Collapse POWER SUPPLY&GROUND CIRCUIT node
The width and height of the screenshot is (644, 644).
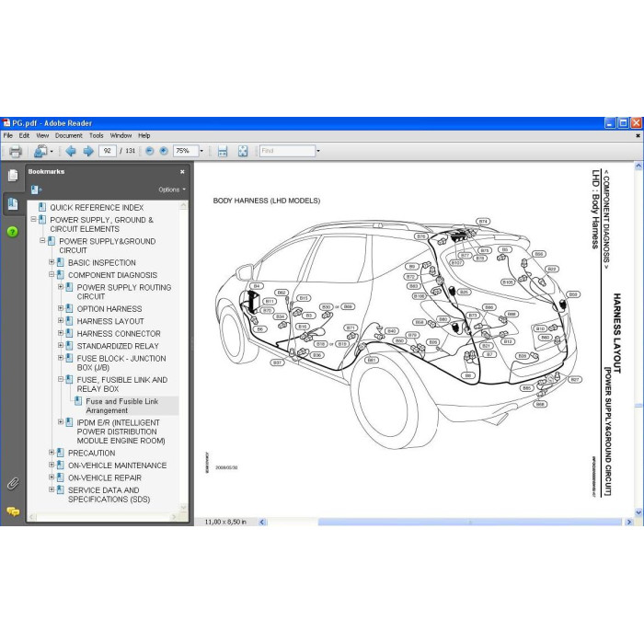[42, 241]
